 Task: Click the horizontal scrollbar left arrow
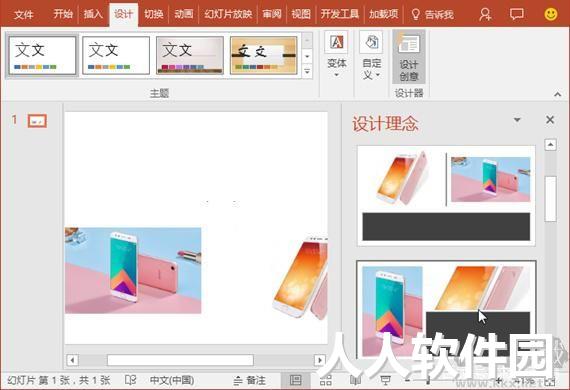(72, 360)
